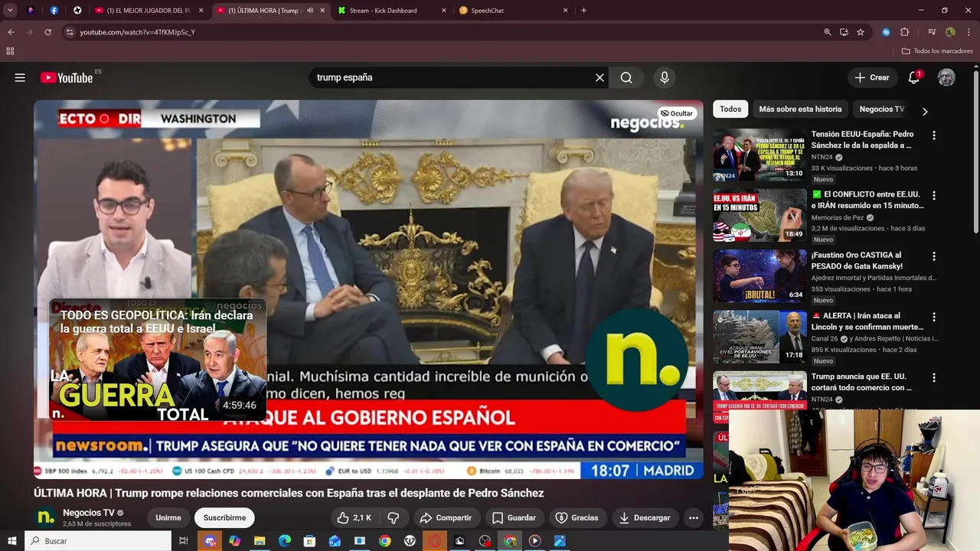
Task: Click the Crear button
Action: click(872, 77)
